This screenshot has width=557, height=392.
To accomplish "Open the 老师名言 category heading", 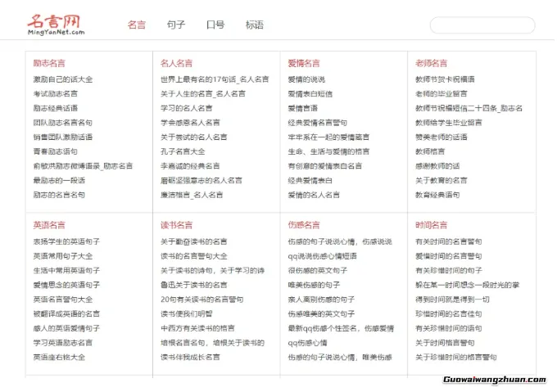I will tap(431, 63).
